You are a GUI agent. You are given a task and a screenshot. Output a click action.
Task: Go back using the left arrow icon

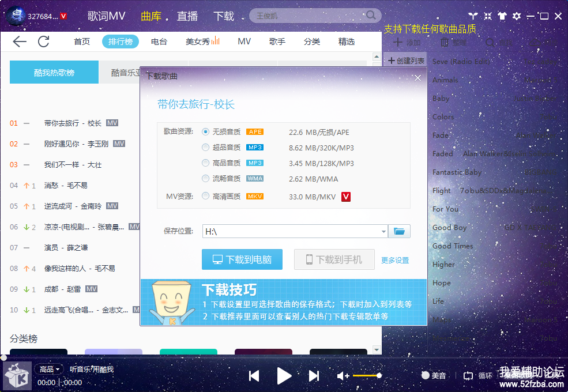[20, 42]
